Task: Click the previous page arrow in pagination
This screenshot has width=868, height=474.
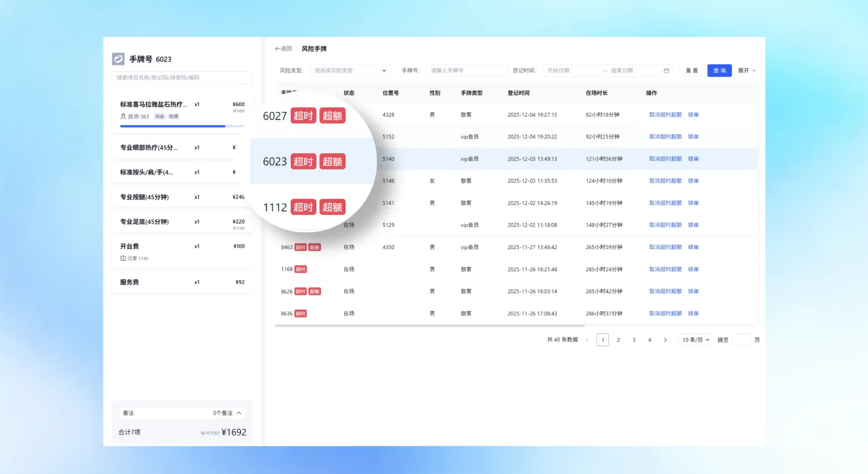Action: click(587, 340)
